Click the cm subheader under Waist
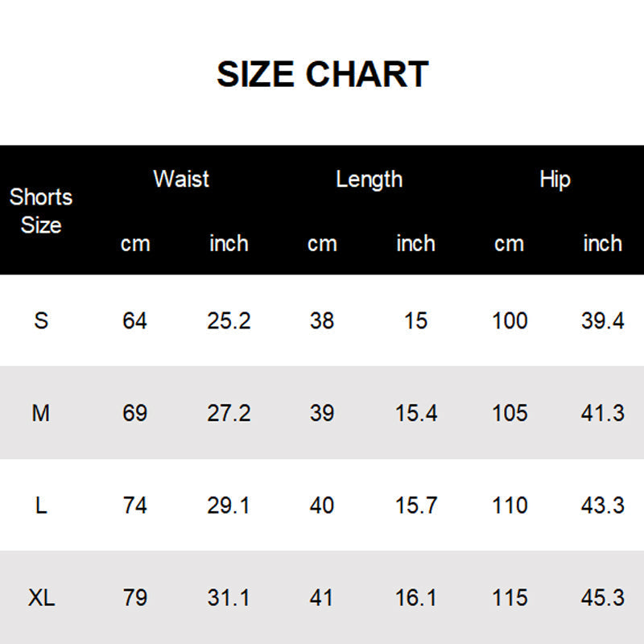The width and height of the screenshot is (644, 644). pyautogui.click(x=135, y=243)
